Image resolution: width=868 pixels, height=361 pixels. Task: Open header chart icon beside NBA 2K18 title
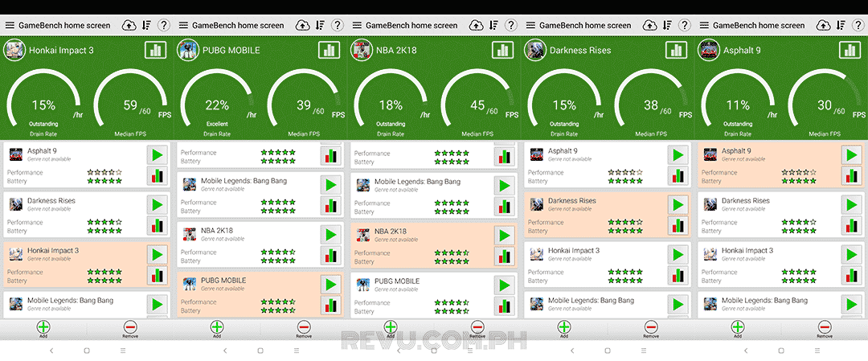pyautogui.click(x=502, y=50)
